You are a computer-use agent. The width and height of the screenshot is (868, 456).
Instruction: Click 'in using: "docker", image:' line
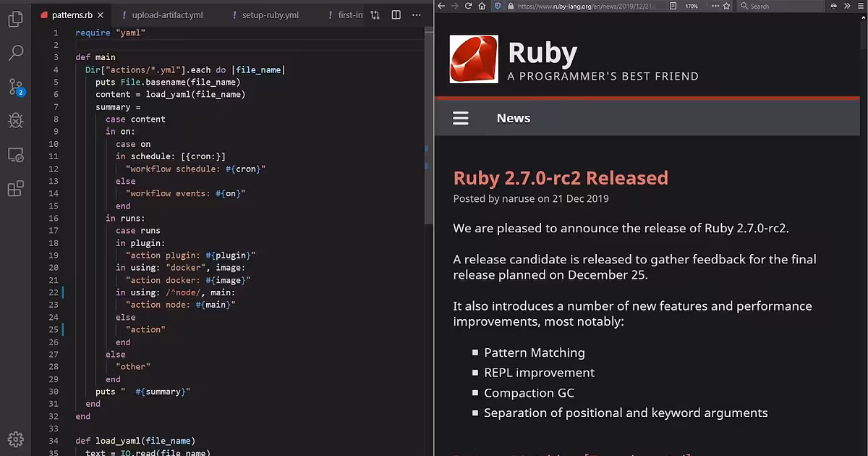click(x=181, y=268)
